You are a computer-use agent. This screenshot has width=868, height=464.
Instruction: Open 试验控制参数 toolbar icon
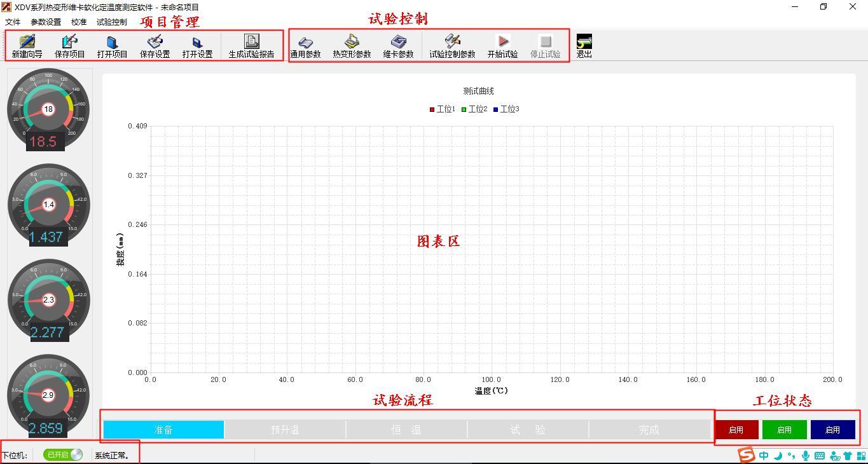coord(452,46)
